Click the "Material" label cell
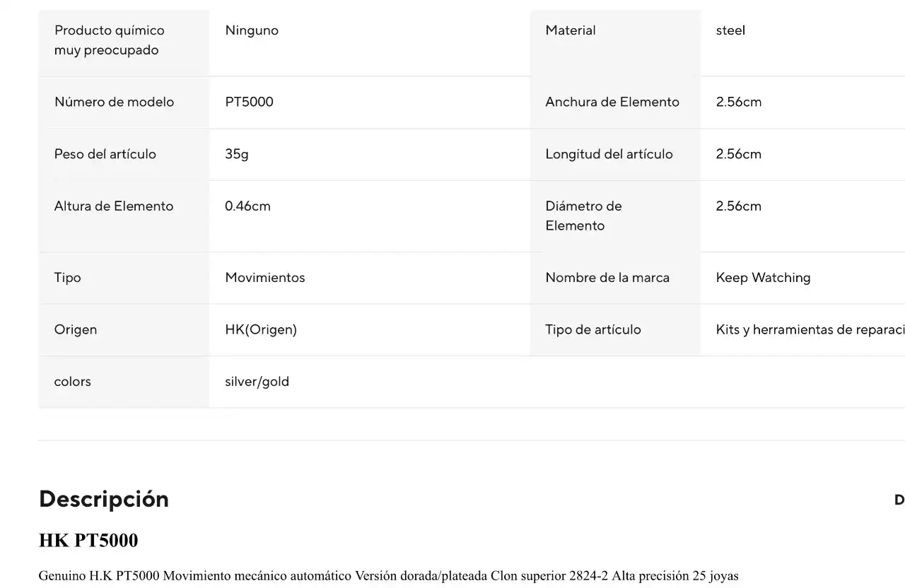The image size is (905, 588). point(570,30)
